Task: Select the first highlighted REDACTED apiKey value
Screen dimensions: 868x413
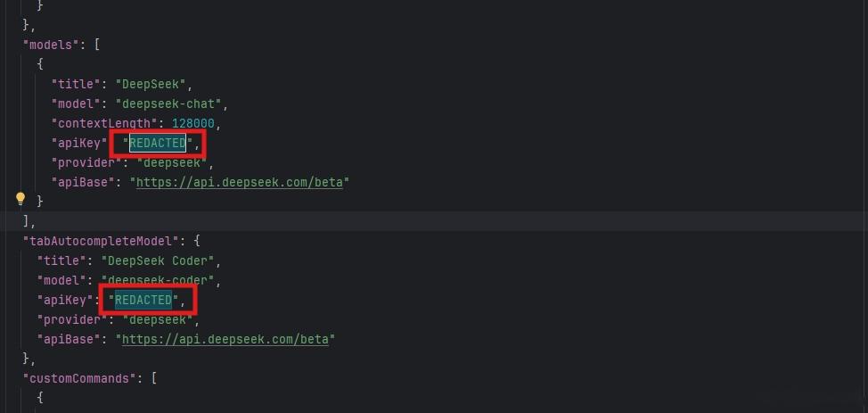Action: point(158,143)
